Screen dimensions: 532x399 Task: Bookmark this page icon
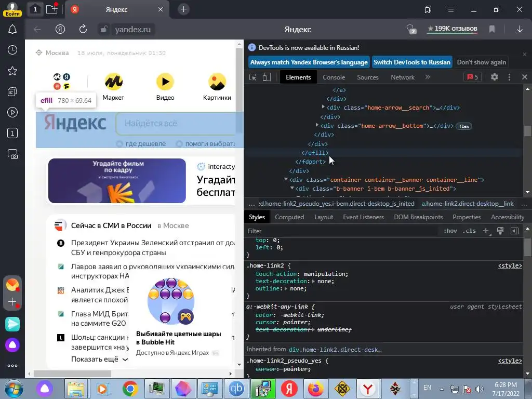pyautogui.click(x=492, y=30)
